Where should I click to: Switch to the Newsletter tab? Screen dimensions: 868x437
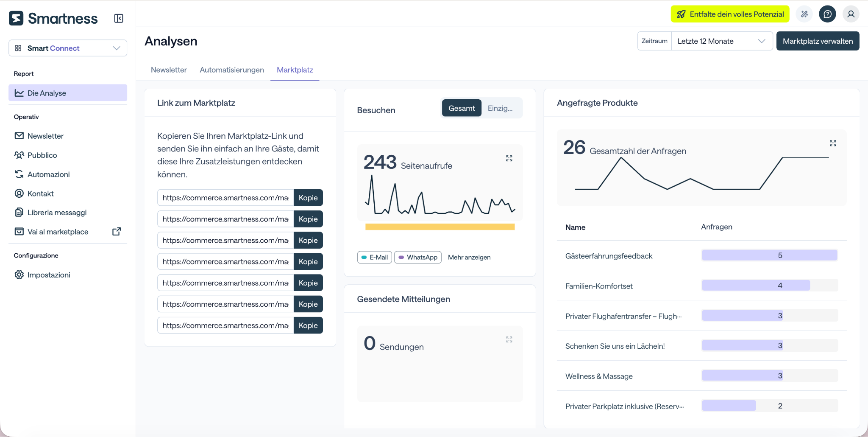pos(169,70)
